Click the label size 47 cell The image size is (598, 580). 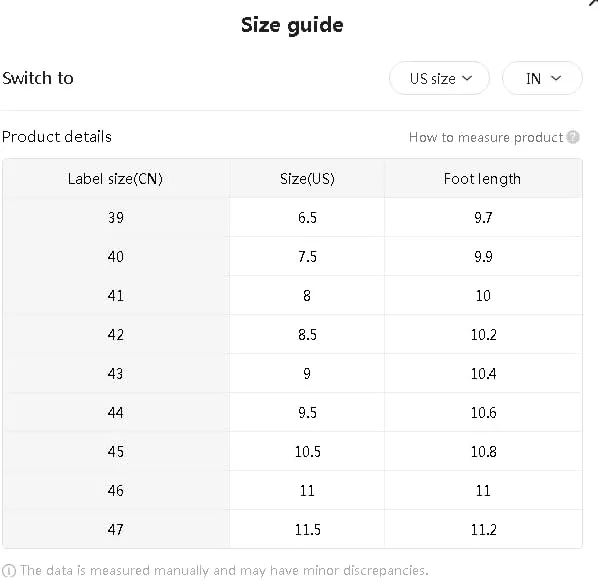coord(116,529)
